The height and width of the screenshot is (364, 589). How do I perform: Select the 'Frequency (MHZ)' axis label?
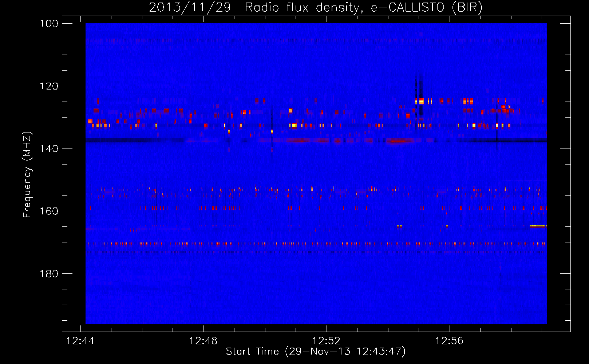pyautogui.click(x=27, y=175)
